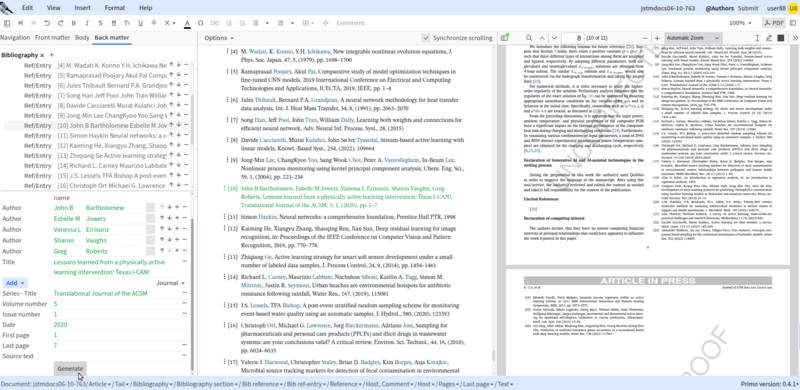Click the Undo icon in the toolbar

click(x=47, y=23)
